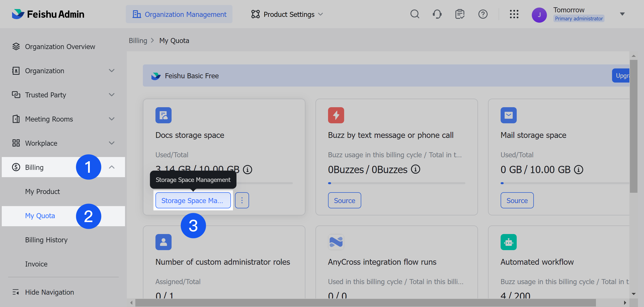Click the 0 GB / 10.00 GB mail value
644x307 pixels.
point(535,170)
